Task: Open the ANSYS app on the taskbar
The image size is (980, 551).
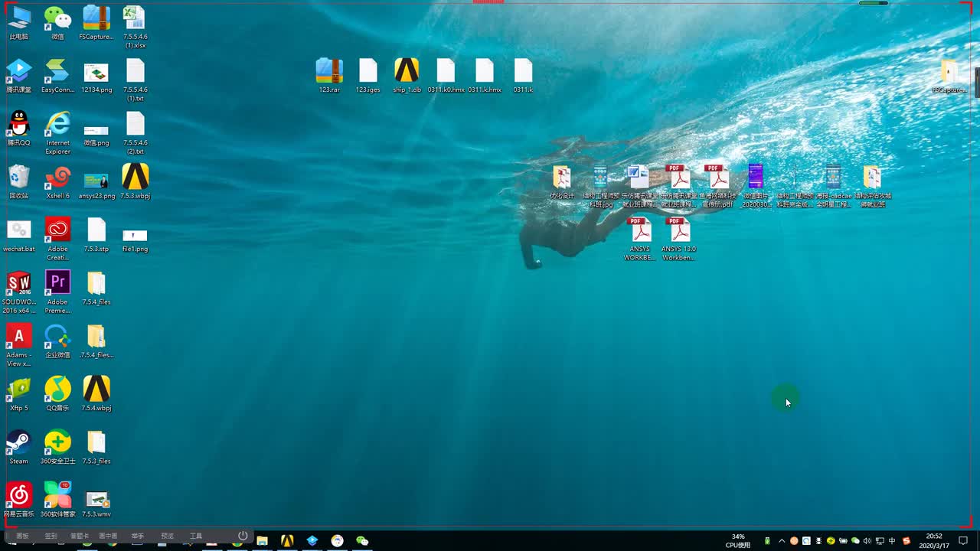Action: tap(287, 541)
